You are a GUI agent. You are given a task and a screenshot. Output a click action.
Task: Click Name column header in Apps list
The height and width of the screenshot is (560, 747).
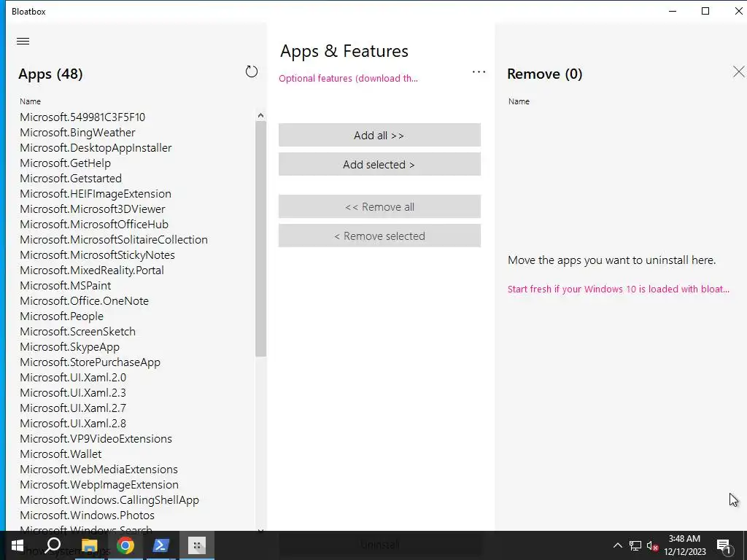tap(30, 101)
